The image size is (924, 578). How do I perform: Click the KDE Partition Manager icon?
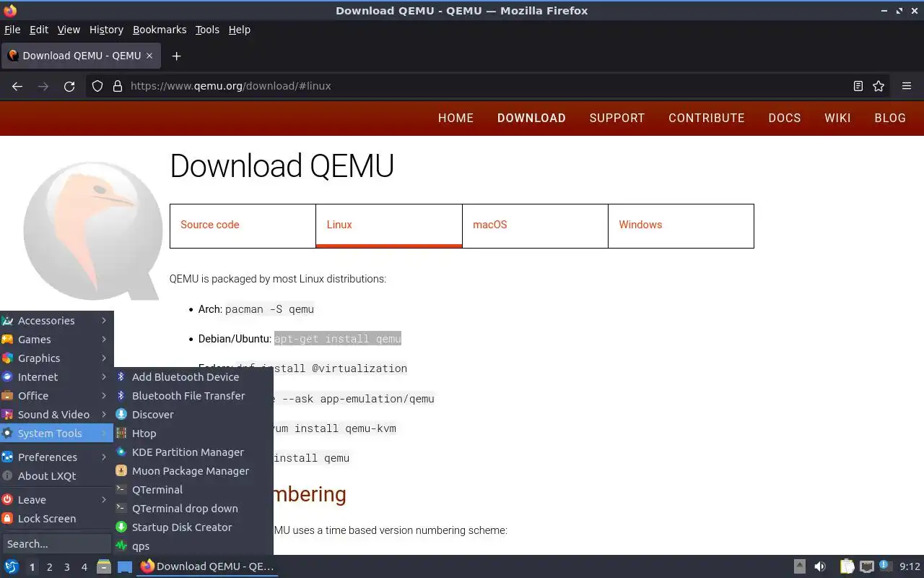tap(121, 452)
